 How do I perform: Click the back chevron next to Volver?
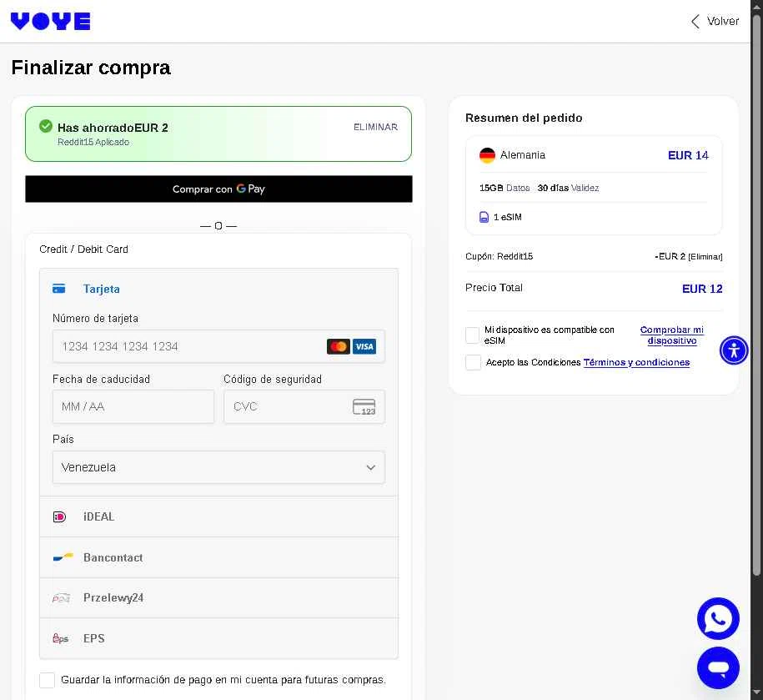pos(695,22)
